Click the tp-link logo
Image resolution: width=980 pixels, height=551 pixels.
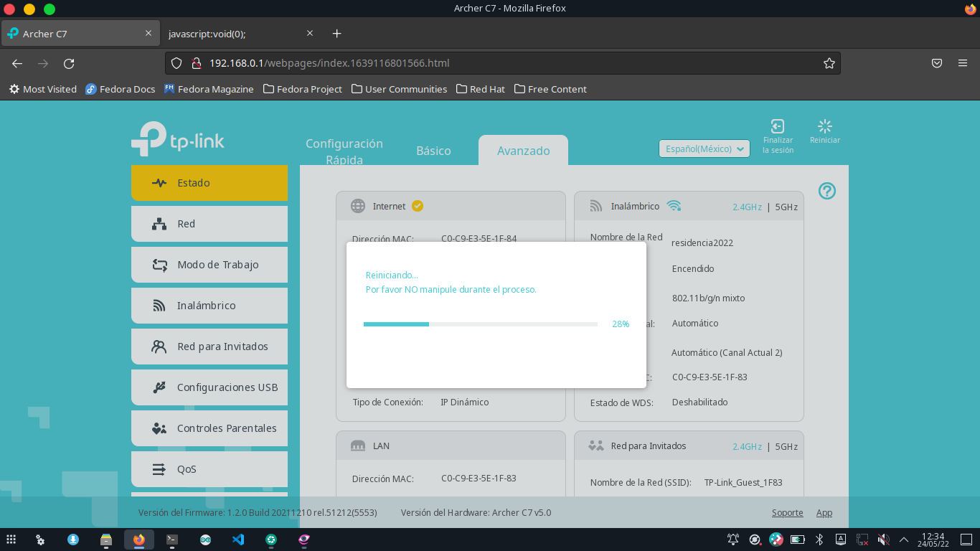(x=178, y=139)
